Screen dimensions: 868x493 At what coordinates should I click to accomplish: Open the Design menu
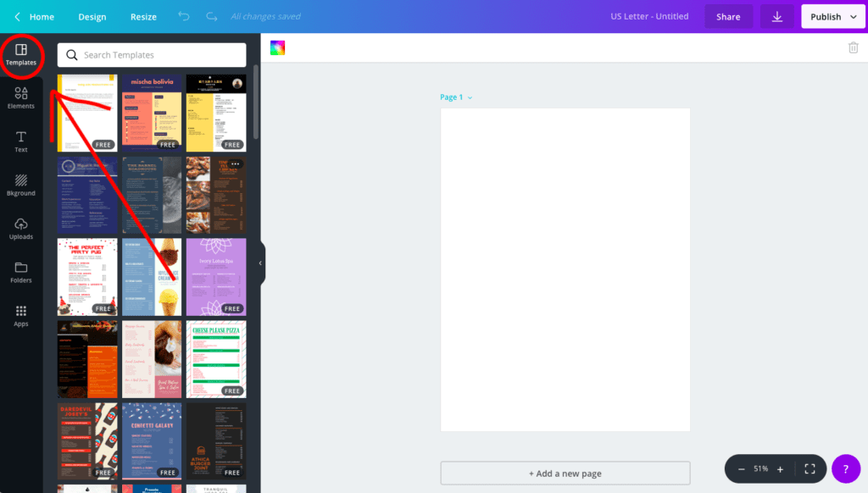tap(92, 17)
